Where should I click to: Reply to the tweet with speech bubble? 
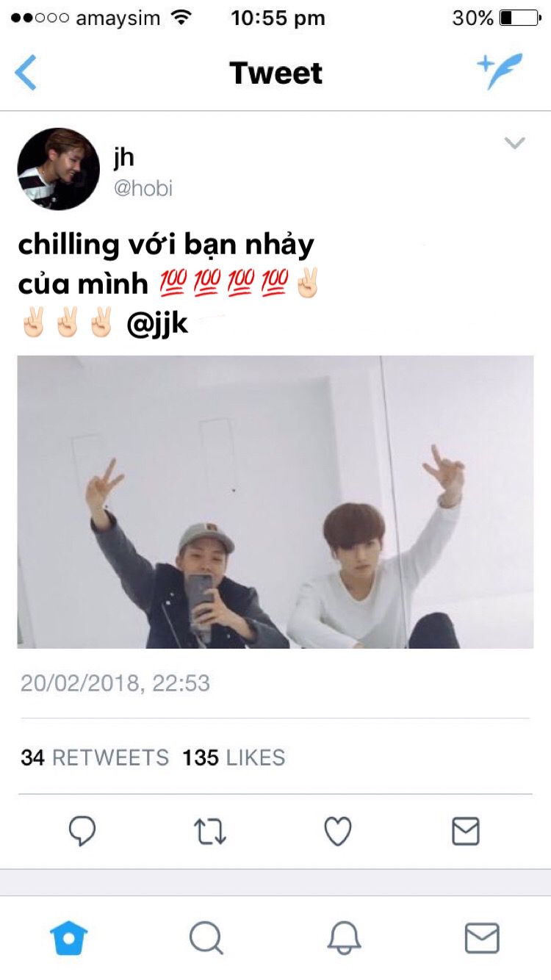(82, 831)
